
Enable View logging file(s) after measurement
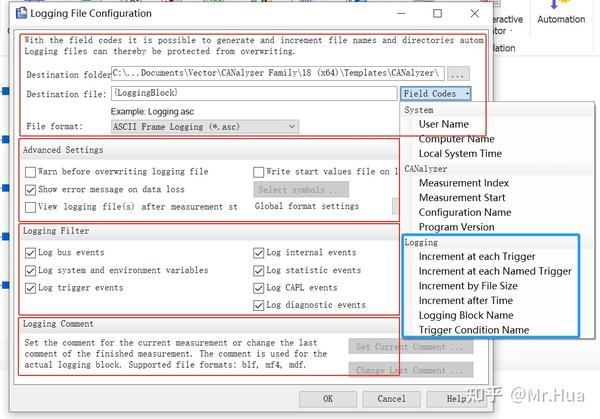click(x=30, y=207)
